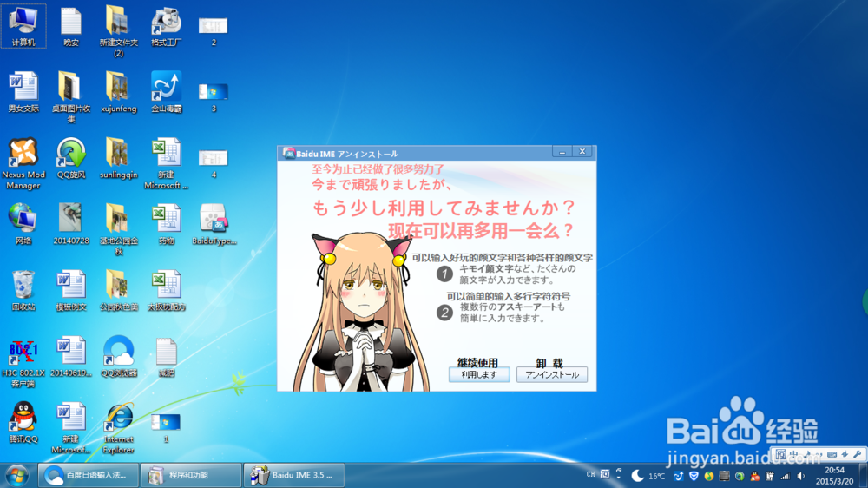This screenshot has height=488, width=868.
Task: Click the language bar input-method icon
Action: point(605,474)
